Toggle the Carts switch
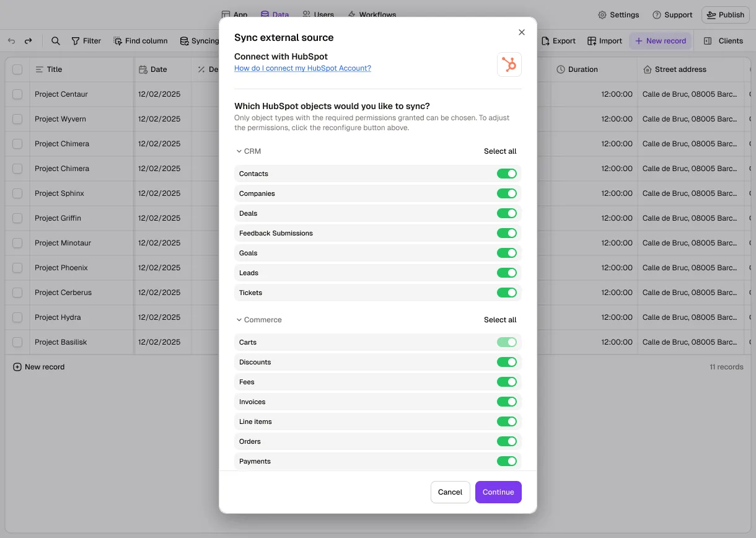Viewport: 756px width, 538px height. tap(507, 342)
